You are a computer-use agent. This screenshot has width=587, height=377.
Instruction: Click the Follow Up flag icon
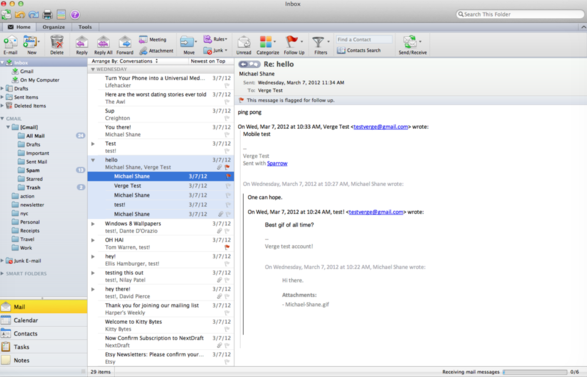coord(292,42)
